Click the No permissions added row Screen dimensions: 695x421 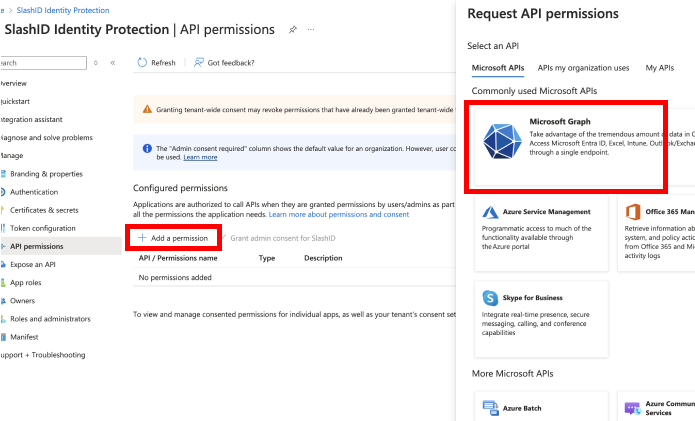tap(294, 277)
